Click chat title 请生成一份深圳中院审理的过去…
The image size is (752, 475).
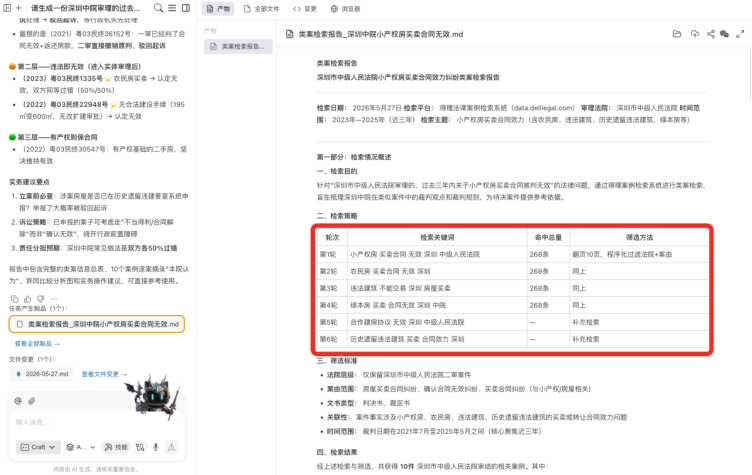tap(86, 8)
